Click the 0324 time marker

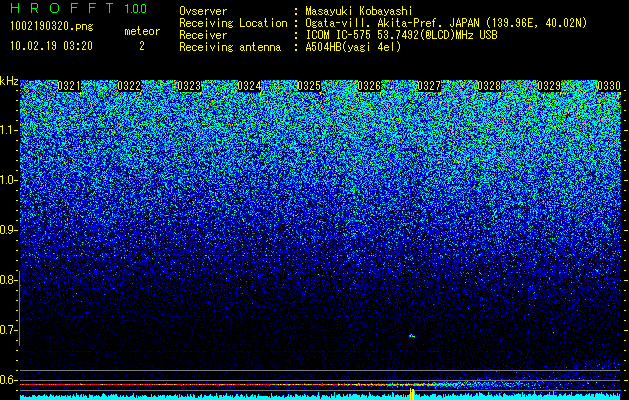[249, 86]
